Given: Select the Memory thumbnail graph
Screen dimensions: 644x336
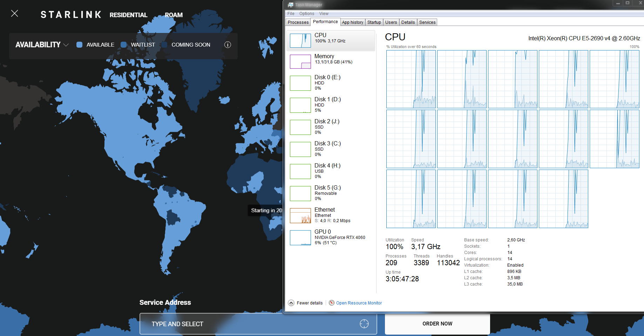Looking at the screenshot, I should click(300, 61).
